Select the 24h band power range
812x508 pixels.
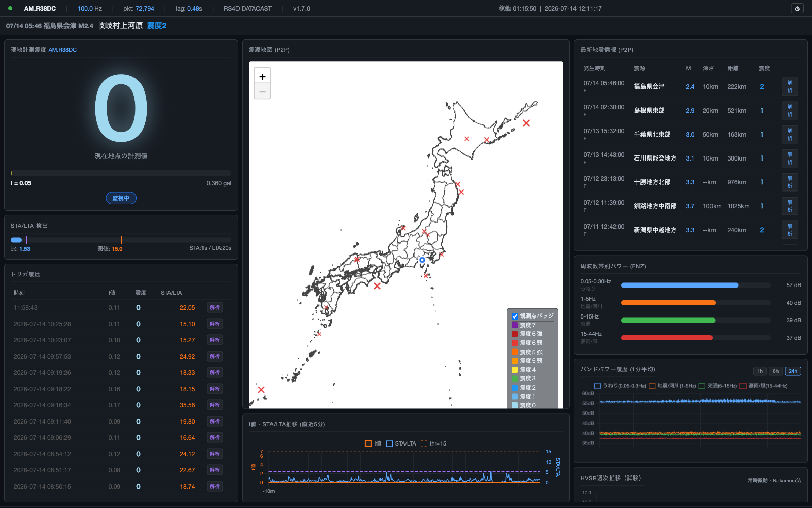tap(793, 371)
